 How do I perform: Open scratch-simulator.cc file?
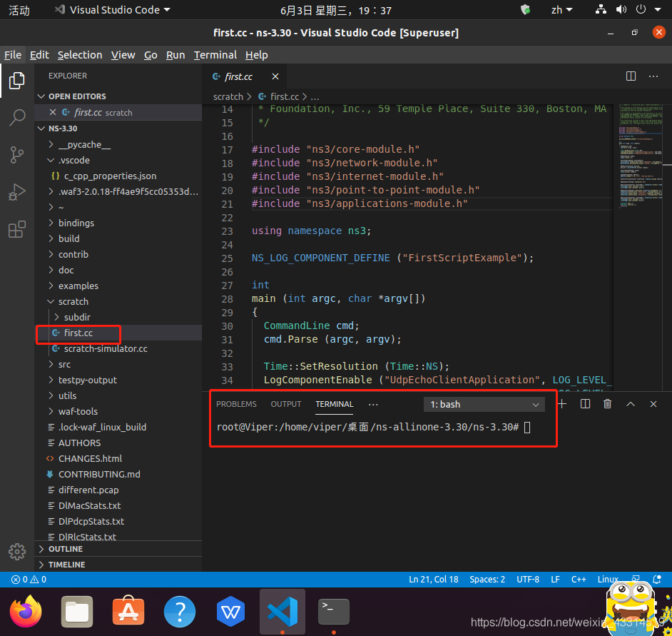click(x=105, y=348)
